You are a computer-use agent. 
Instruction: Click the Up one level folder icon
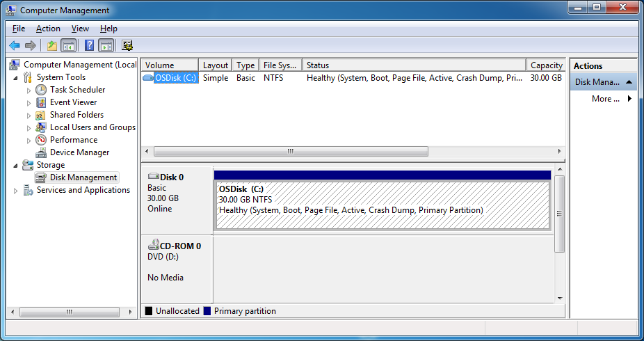click(x=51, y=46)
